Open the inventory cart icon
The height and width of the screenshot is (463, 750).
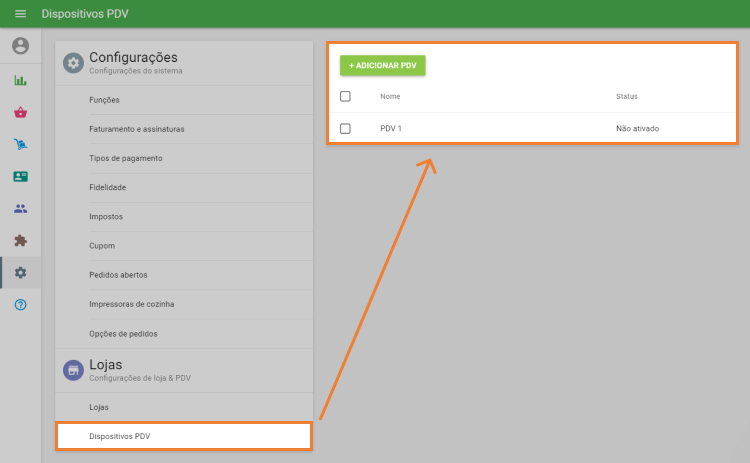20,144
